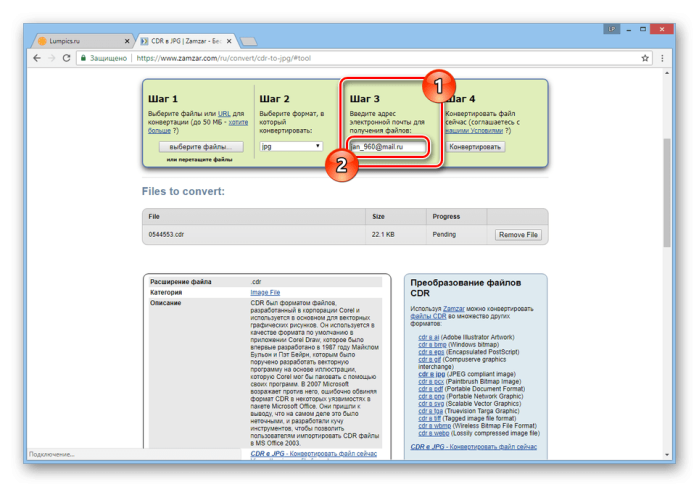Viewport: 699px width, 487px height.
Task: Switch to CDR в JPG Zamzar tab
Action: [x=186, y=41]
